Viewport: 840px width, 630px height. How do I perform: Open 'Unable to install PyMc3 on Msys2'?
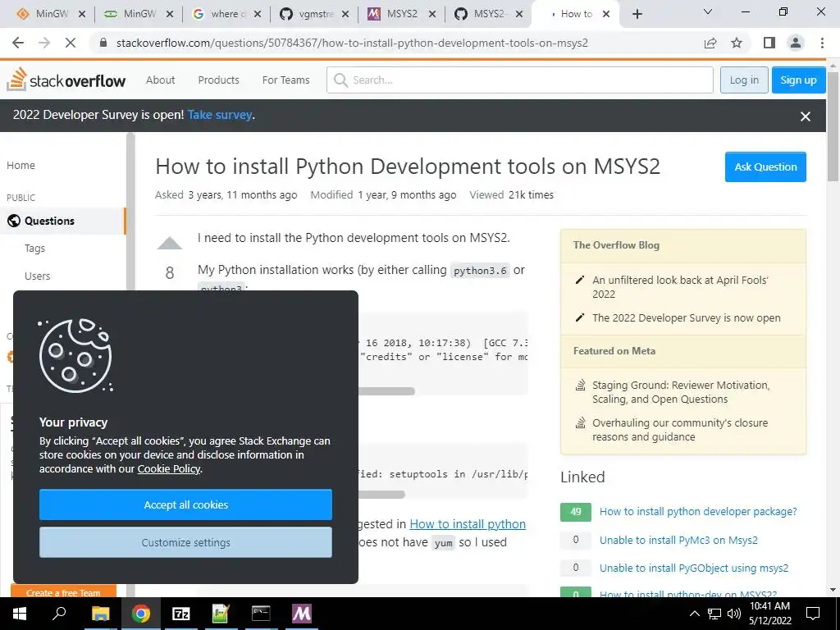point(678,540)
